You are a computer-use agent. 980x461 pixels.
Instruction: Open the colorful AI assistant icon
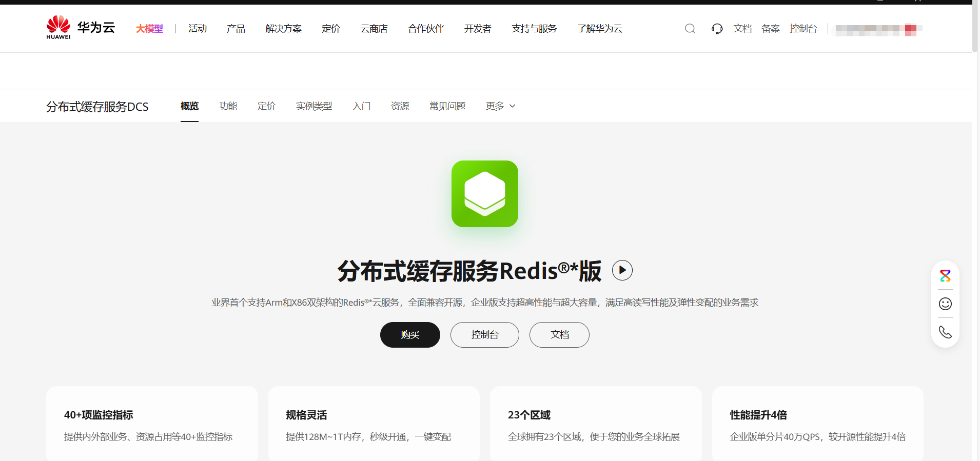tap(945, 276)
